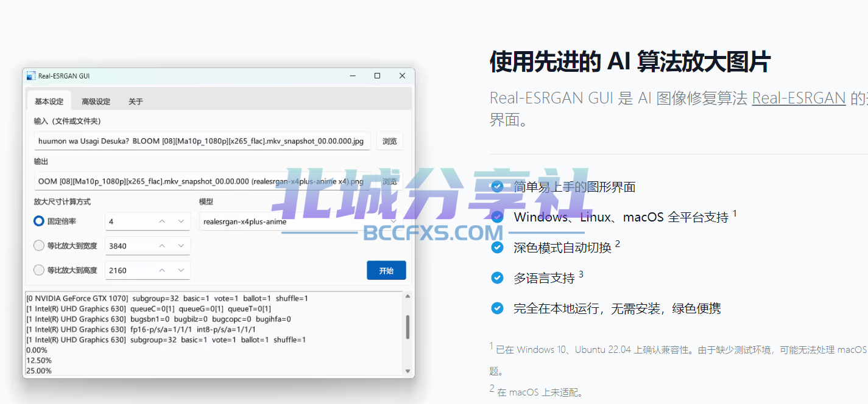The image size is (868, 404).
Task: Click the log line containing queueC=0[1]
Action: pyautogui.click(x=149, y=309)
